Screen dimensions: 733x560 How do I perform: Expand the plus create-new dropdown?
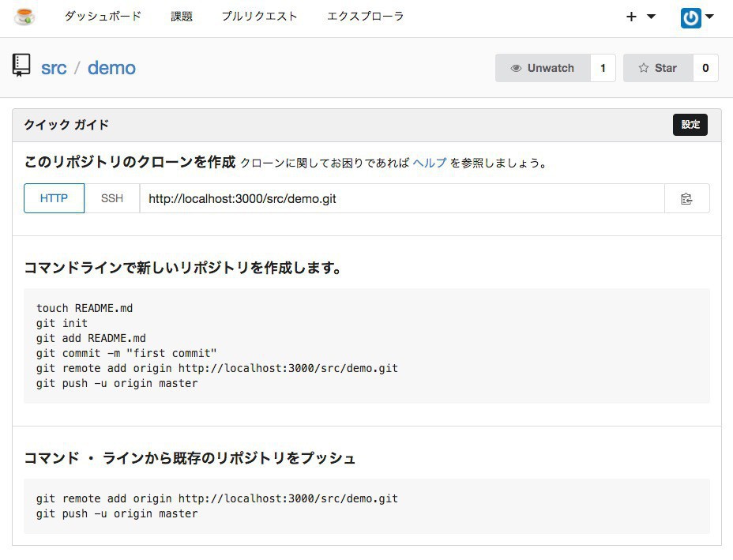(x=640, y=17)
